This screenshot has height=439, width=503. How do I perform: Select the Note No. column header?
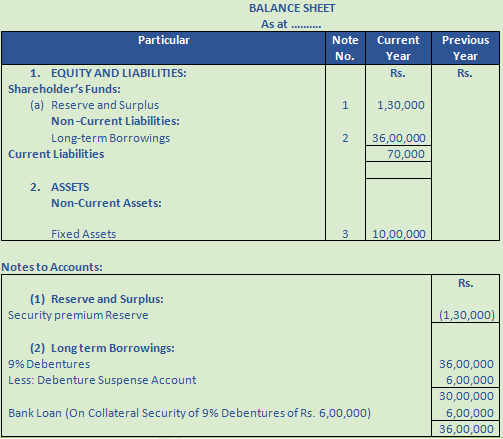(345, 48)
